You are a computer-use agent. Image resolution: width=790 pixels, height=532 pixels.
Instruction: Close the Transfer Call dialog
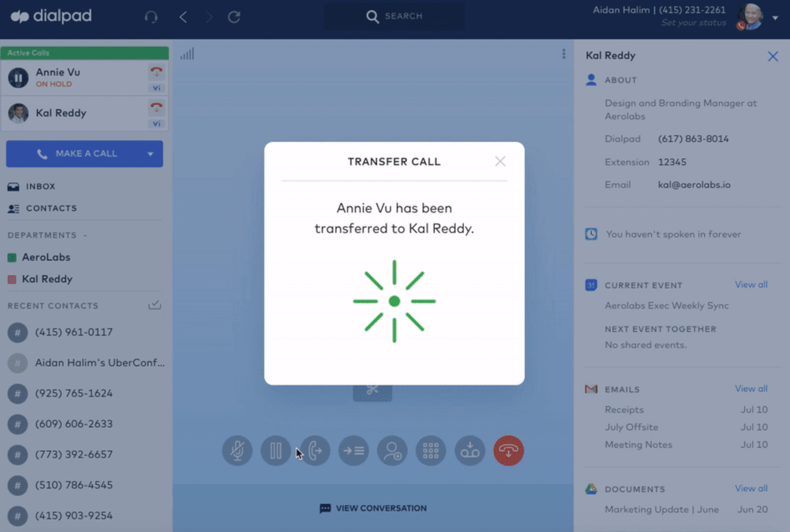click(500, 161)
